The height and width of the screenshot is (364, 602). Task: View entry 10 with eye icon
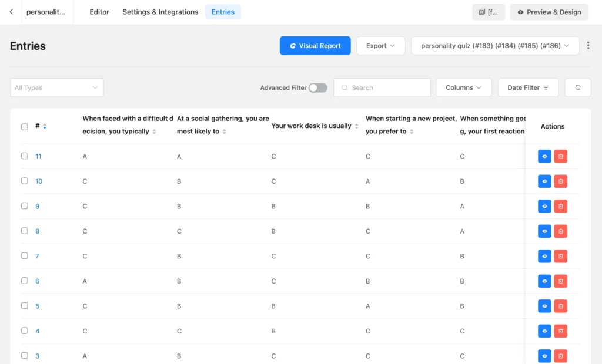tap(544, 181)
